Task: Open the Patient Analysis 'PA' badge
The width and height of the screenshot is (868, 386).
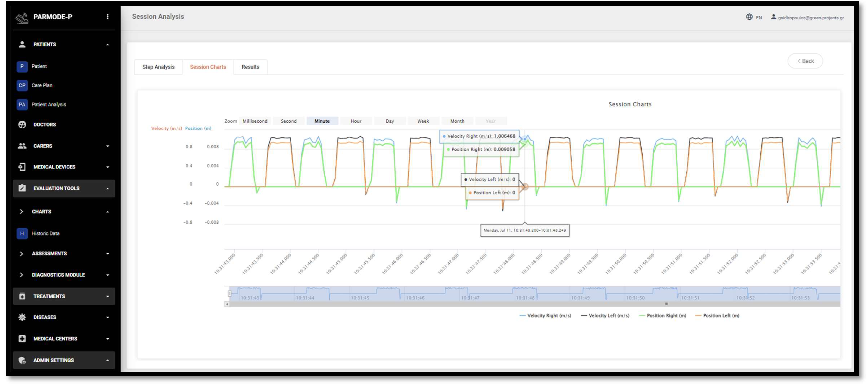Action: click(22, 105)
